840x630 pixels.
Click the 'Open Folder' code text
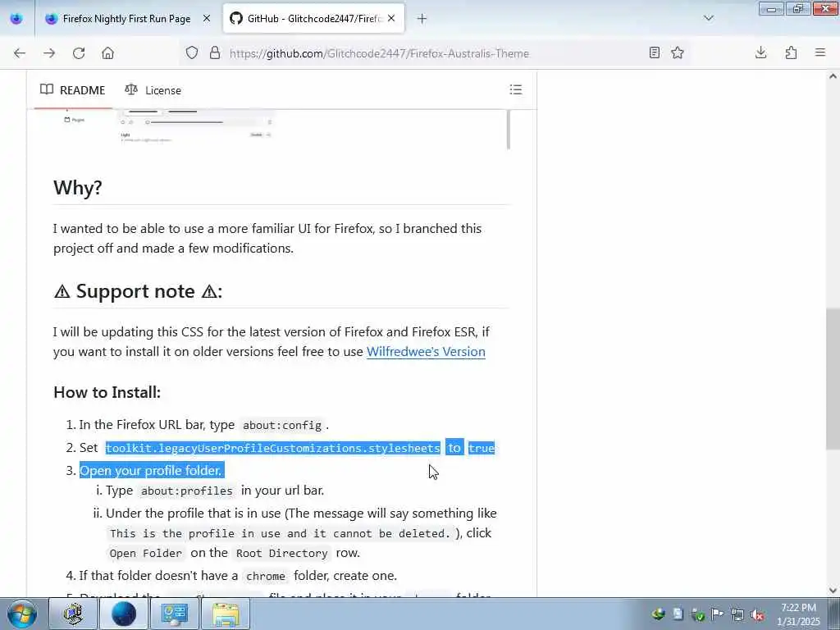(146, 554)
